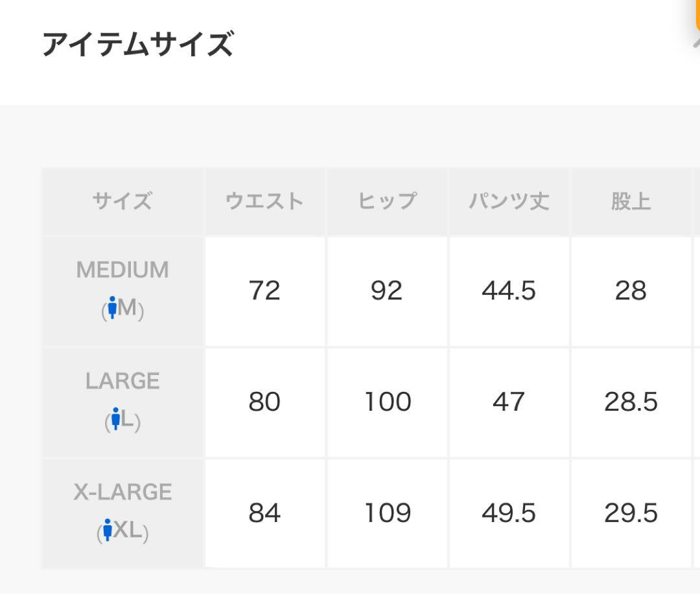The height and width of the screenshot is (594, 700).
Task: Click the MEDIUM waist value 72
Action: coord(264,291)
